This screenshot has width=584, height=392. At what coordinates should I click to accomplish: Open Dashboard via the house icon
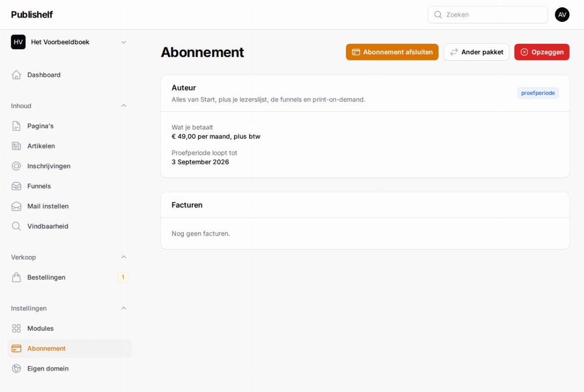pyautogui.click(x=17, y=75)
